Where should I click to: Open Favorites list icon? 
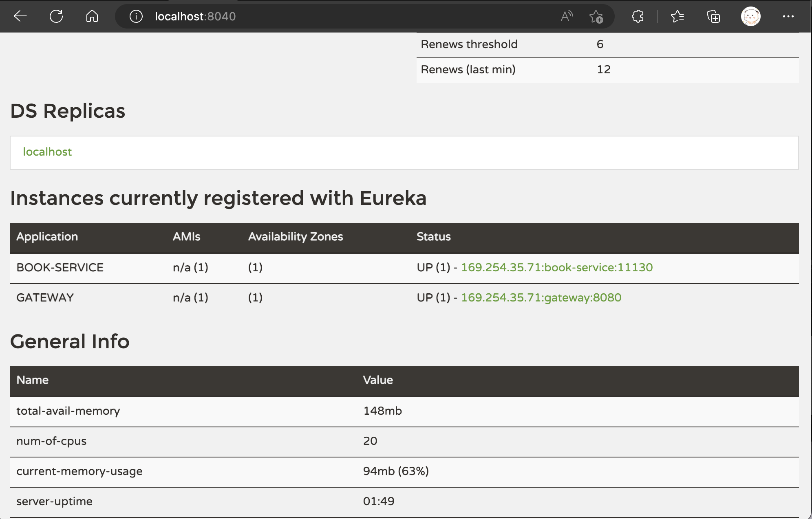pos(677,16)
